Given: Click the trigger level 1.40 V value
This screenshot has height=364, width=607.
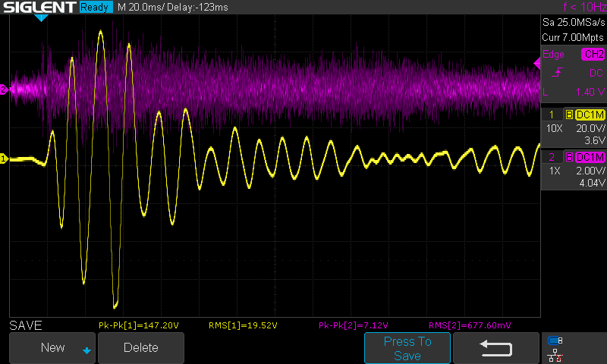Looking at the screenshot, I should tap(590, 92).
